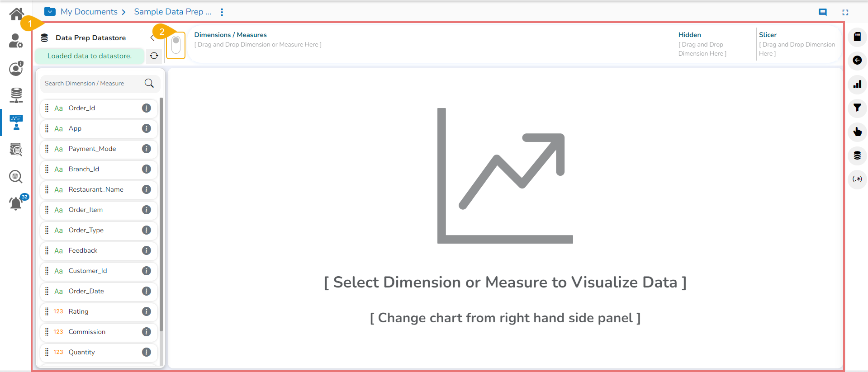Toggle the vertical switch beside Dimensions
Image resolution: width=868 pixels, height=372 pixels.
tap(176, 45)
